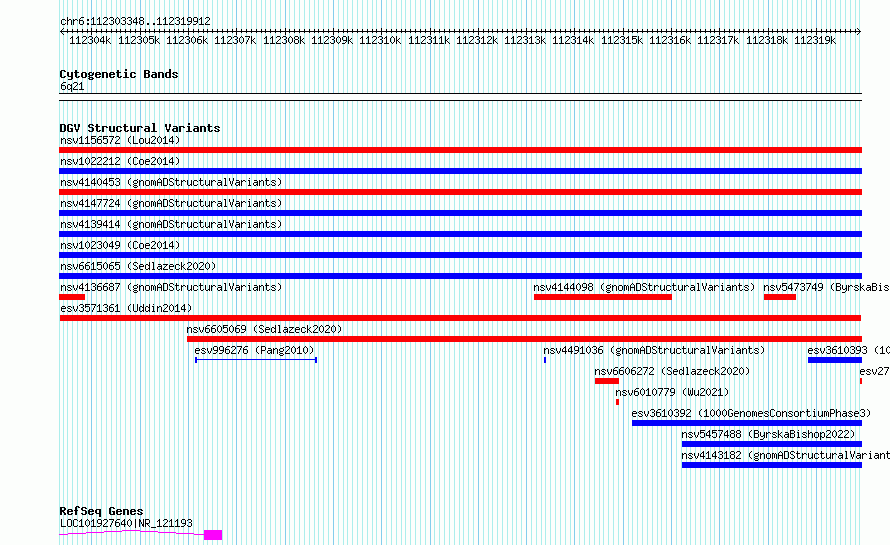Select the nsv4136687 gnomAD label text

point(171,287)
